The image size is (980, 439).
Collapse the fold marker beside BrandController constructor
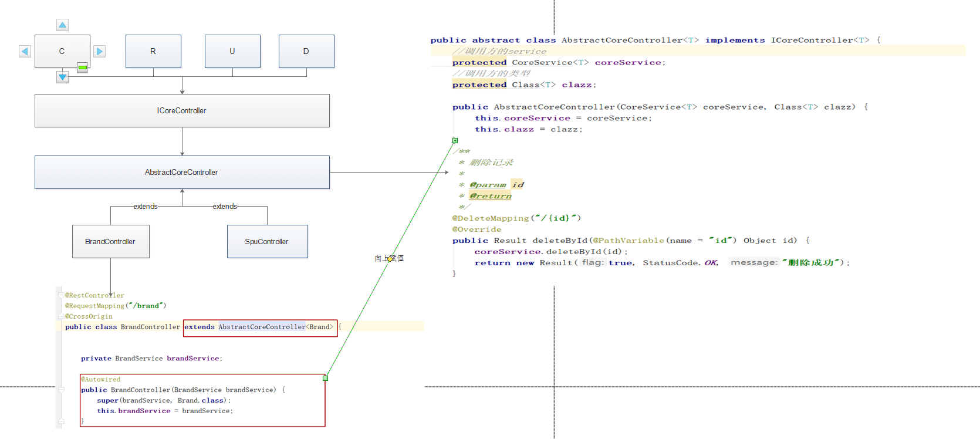[x=61, y=389]
